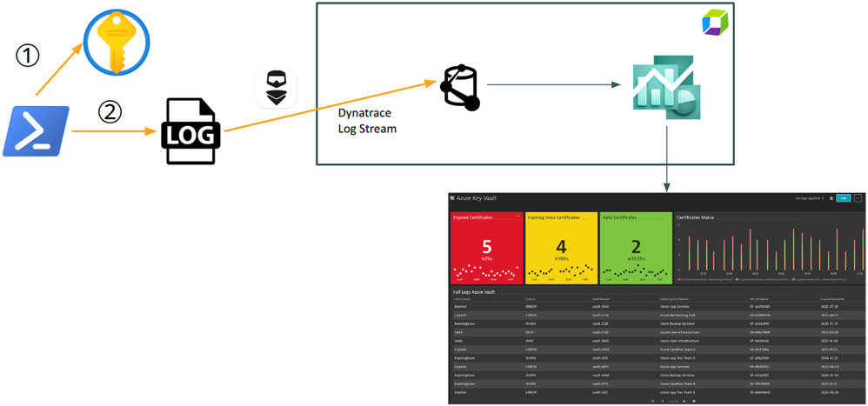The width and height of the screenshot is (868, 406).
Task: Click the SubscriptionName column header
Action: point(674,299)
